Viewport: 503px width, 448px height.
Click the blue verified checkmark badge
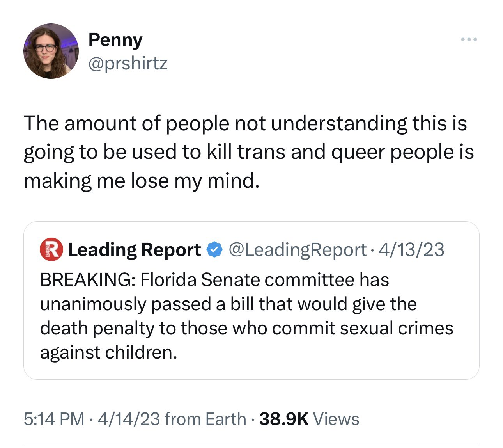click(x=214, y=250)
